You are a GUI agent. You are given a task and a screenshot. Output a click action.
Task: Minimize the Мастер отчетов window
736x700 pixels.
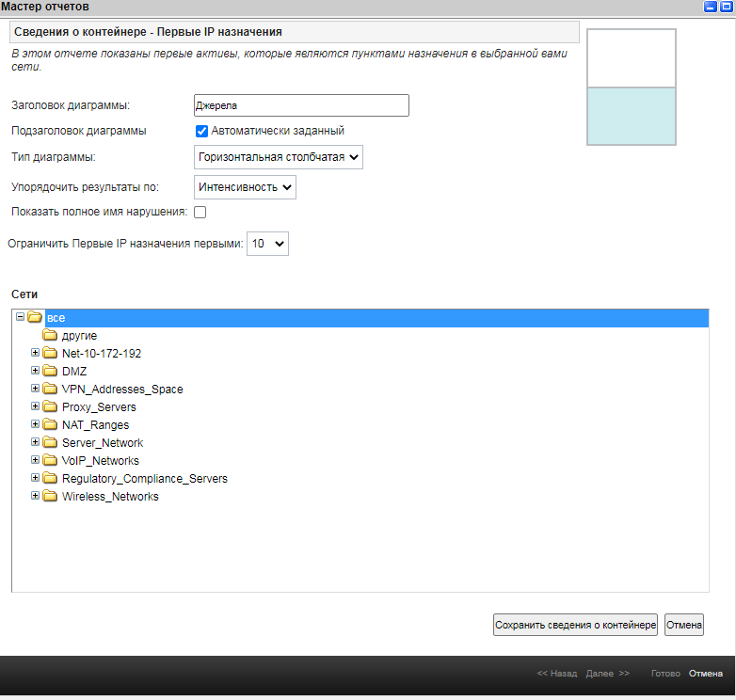click(711, 7)
